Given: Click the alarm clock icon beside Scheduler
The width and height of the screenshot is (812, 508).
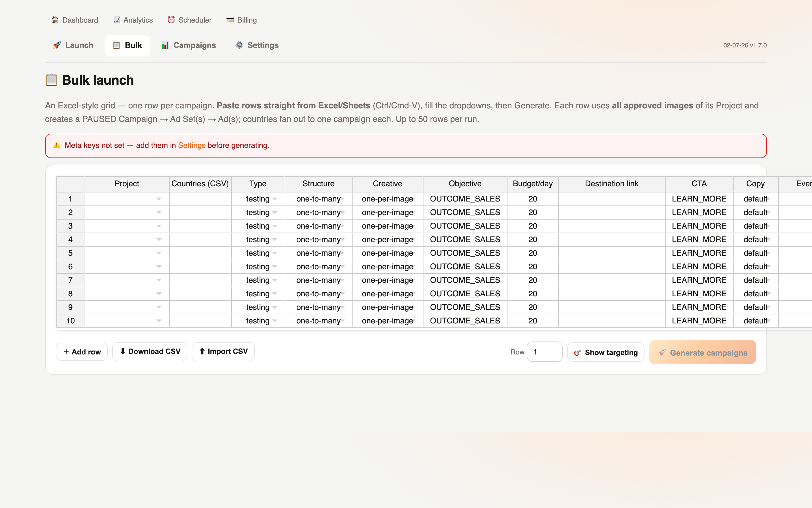Looking at the screenshot, I should pyautogui.click(x=171, y=20).
